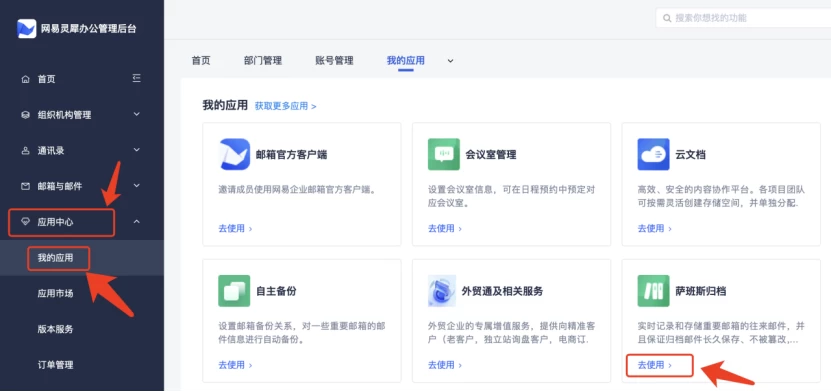This screenshot has height=392, width=831.
Task: Click the 自主备份 green icon
Action: [x=234, y=291]
